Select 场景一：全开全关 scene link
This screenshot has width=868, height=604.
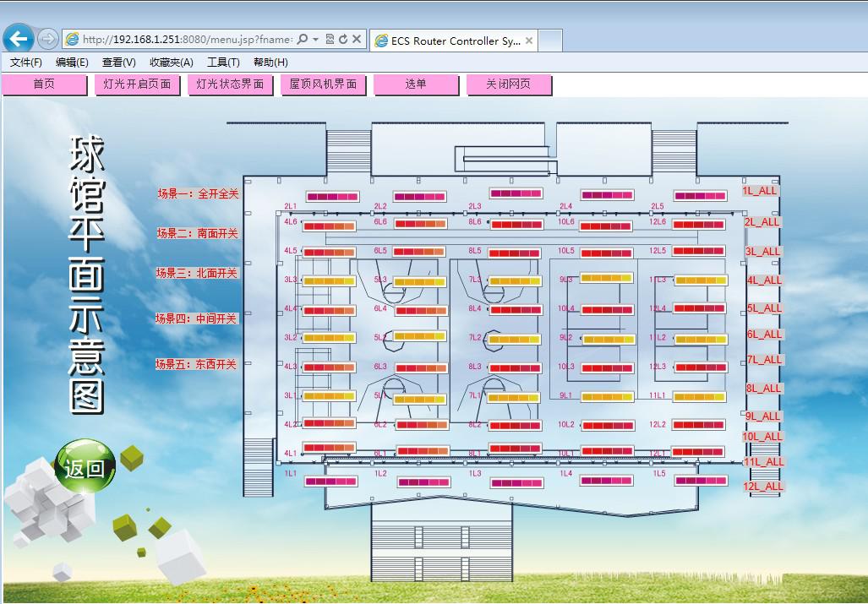198,193
